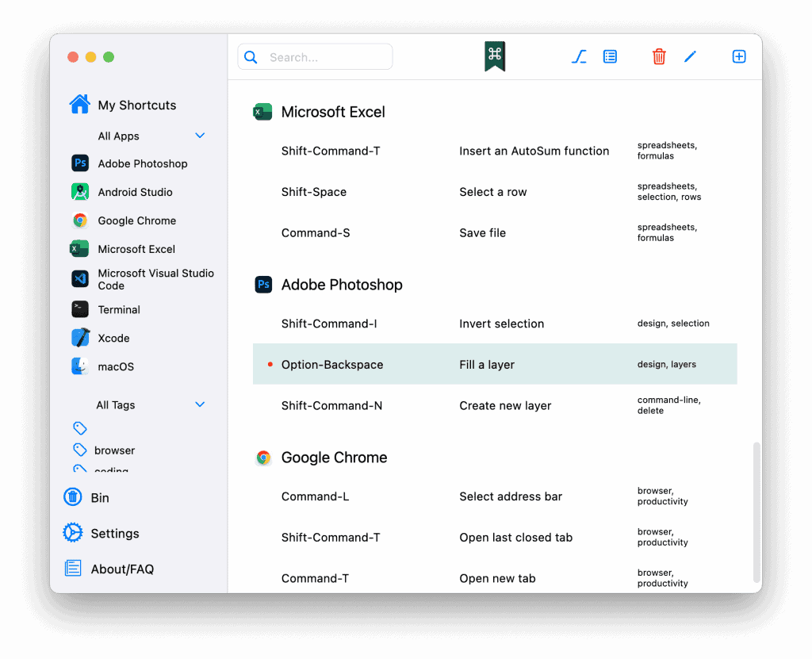The image size is (812, 659).
Task: Select 'Save file' description
Action: [x=482, y=232]
